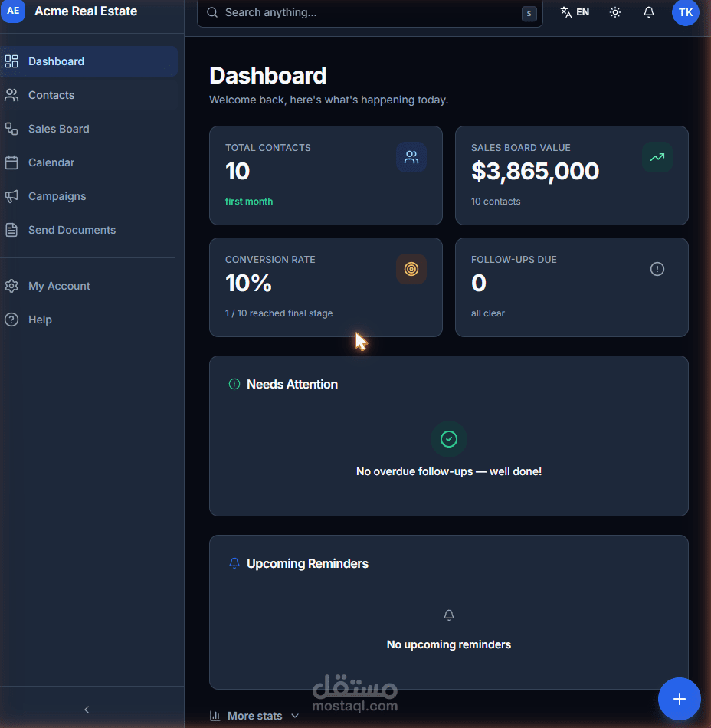Open the Conversion Rate card
Image resolution: width=711 pixels, height=728 pixels.
(326, 287)
